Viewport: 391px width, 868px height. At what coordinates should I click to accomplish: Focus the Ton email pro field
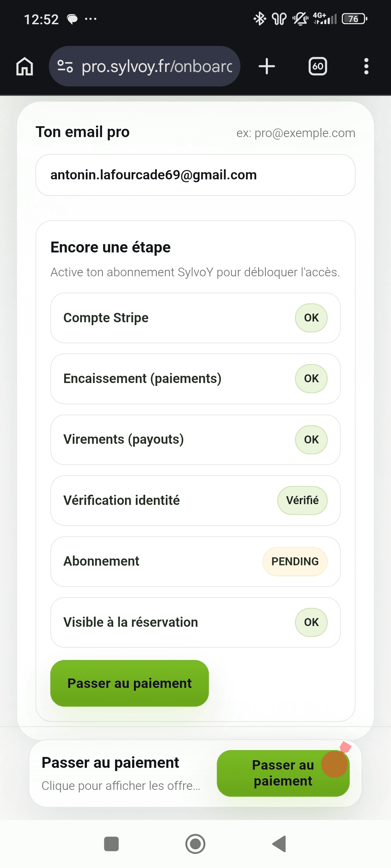[195, 175]
